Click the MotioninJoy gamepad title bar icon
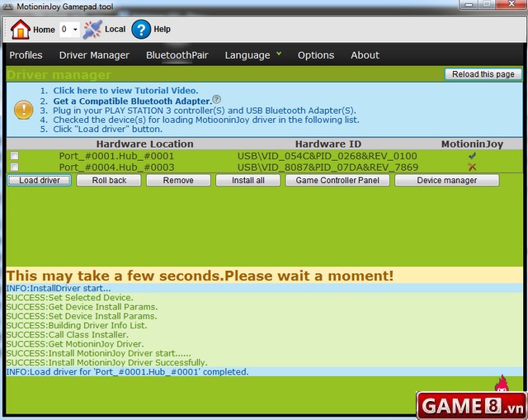 pyautogui.click(x=7, y=7)
